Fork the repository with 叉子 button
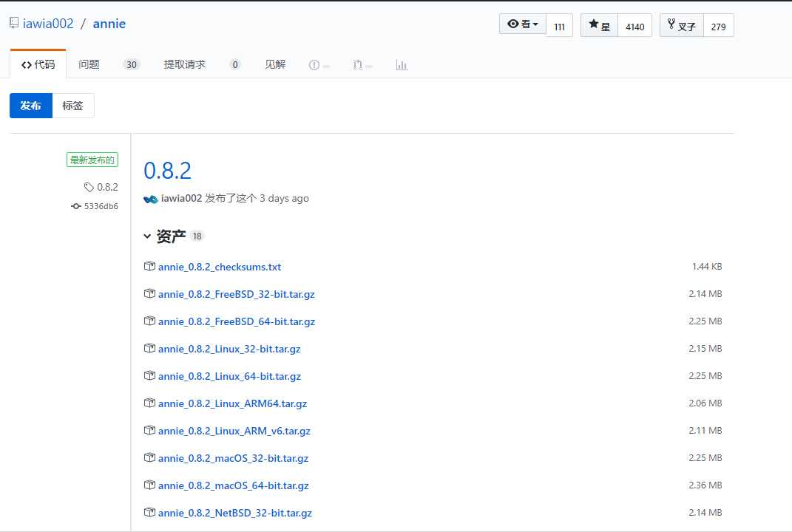Screen dimensions: 792x532 coord(682,26)
